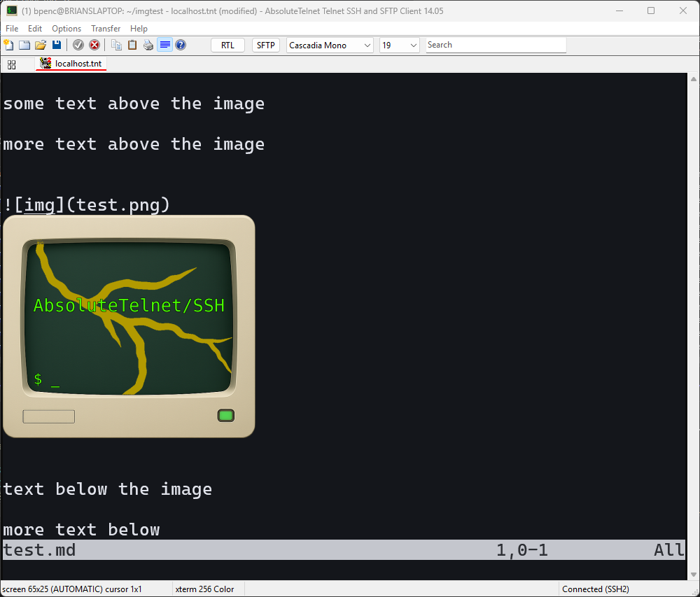
Task: Click the tab grid overview icon
Action: pyautogui.click(x=12, y=64)
